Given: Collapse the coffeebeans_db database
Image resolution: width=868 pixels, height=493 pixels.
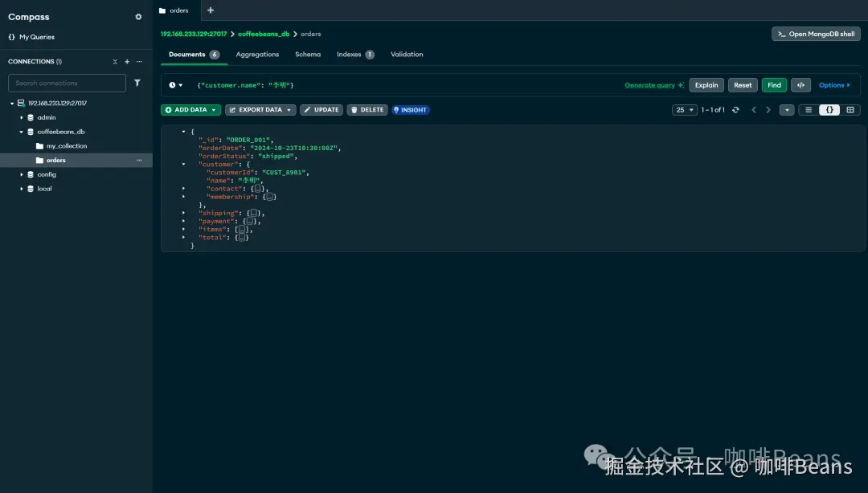Looking at the screenshot, I should [22, 132].
